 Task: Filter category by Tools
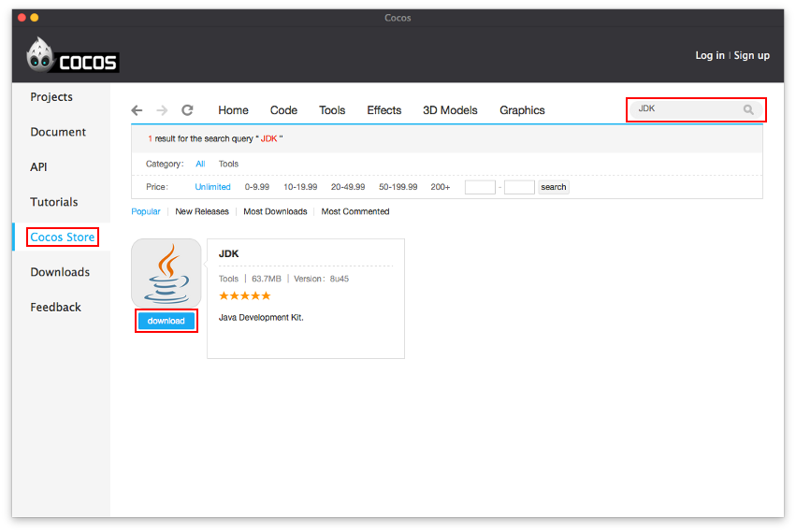pos(228,164)
